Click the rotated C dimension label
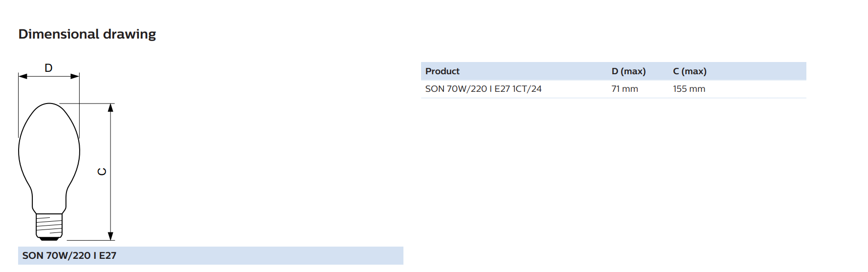 (x=102, y=171)
